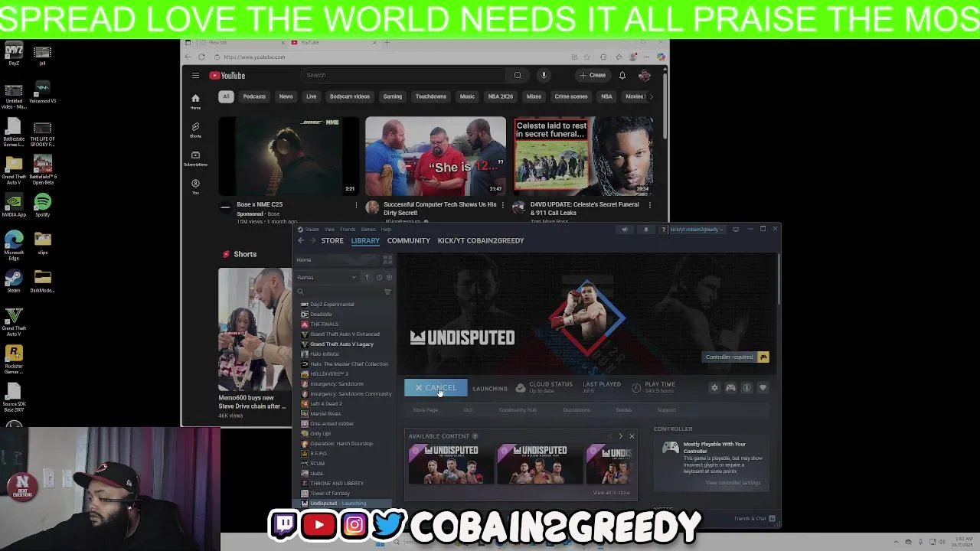
Task: Open game settings gear icon in Steam
Action: (x=714, y=388)
